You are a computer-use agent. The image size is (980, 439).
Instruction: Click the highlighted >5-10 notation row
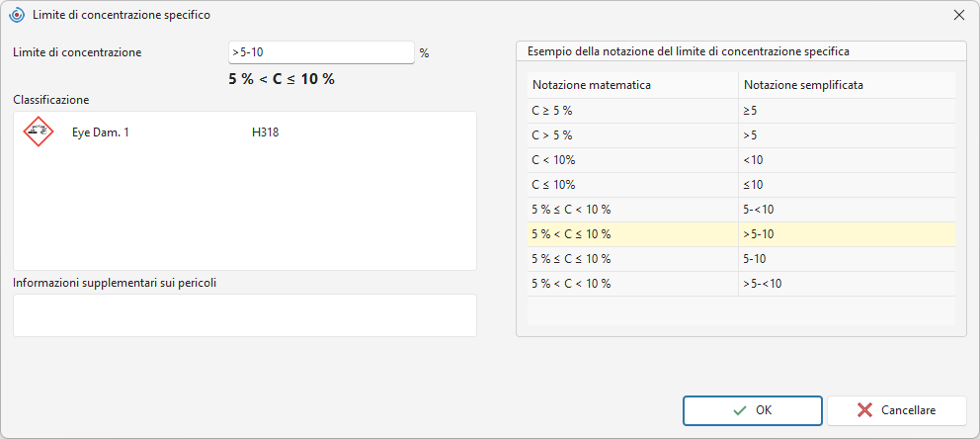coord(741,234)
